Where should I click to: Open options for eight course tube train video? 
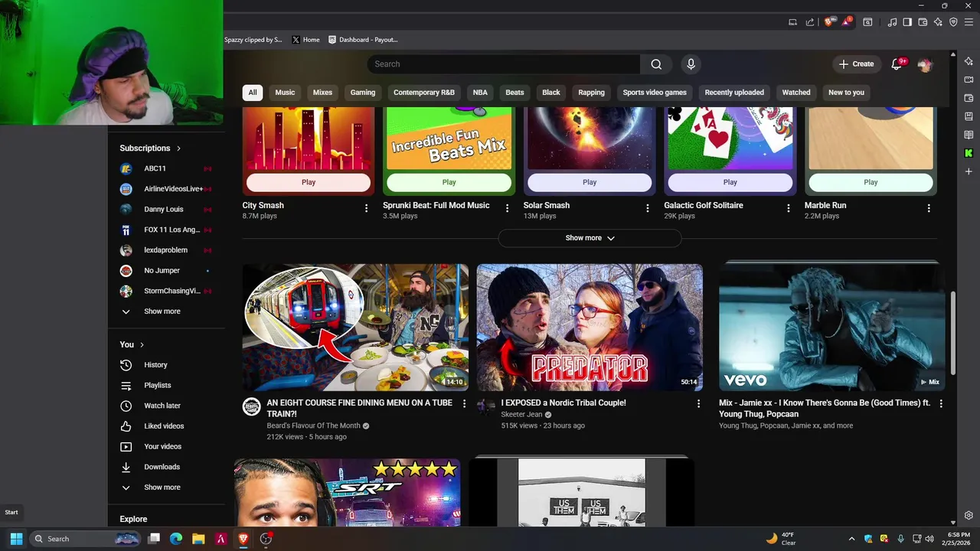464,403
